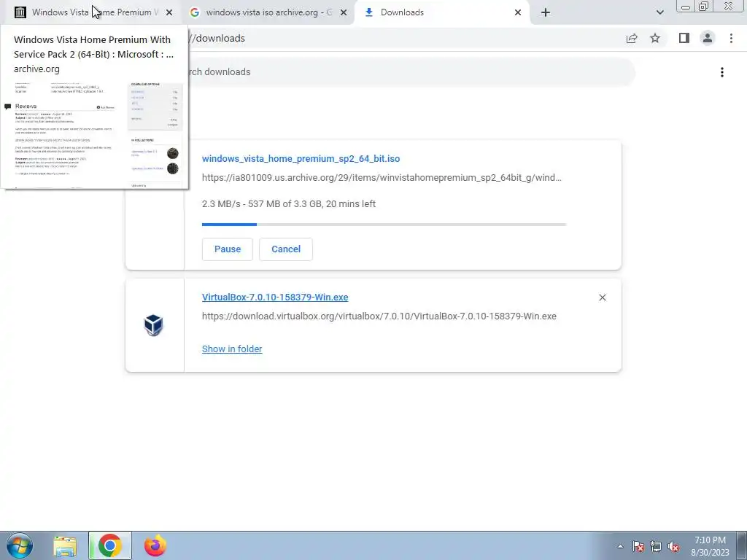Click the muted volume tray icon

(x=673, y=547)
